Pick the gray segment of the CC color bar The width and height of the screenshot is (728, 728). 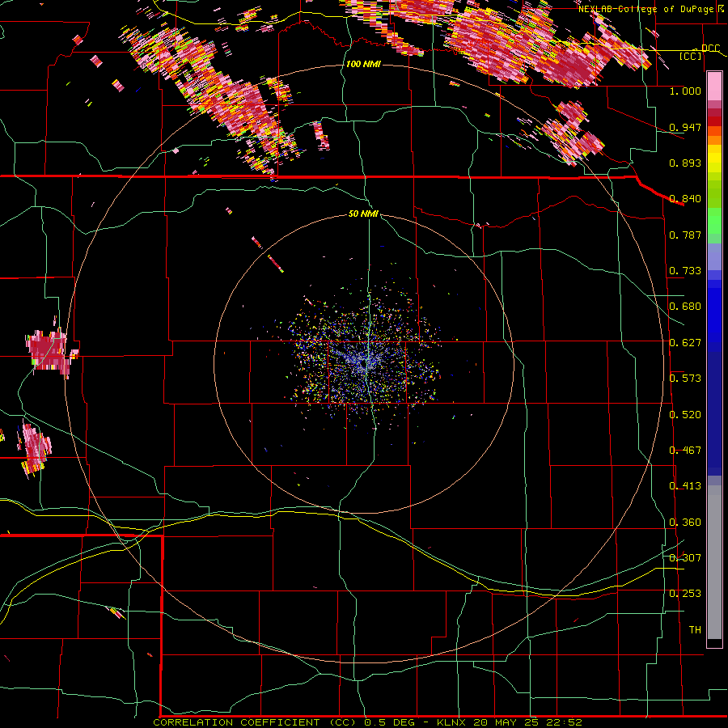click(x=714, y=562)
